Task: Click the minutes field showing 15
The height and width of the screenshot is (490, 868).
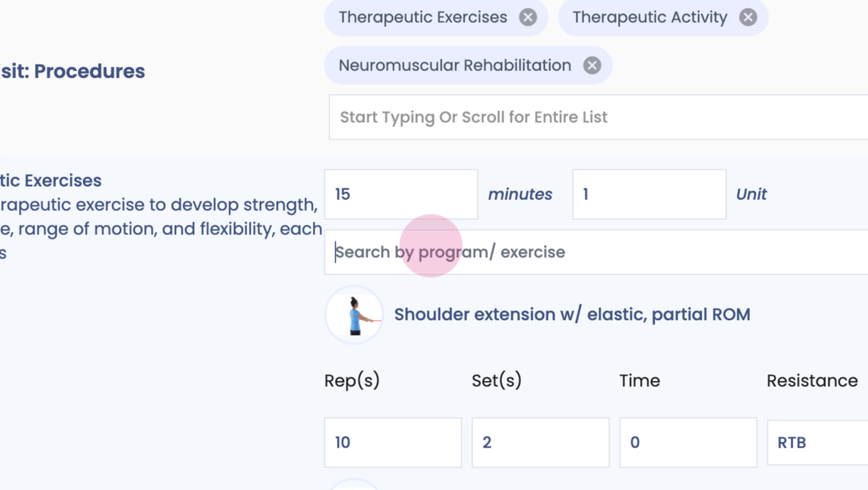Action: coord(401,194)
